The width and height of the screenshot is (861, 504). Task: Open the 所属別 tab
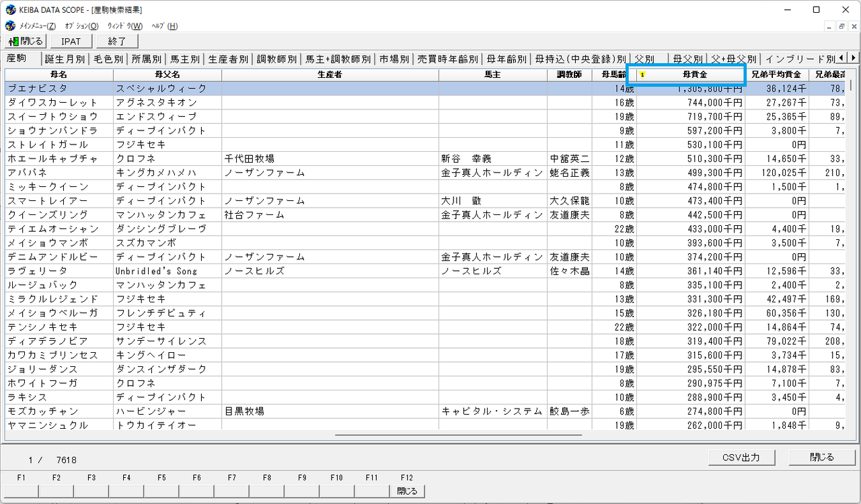pyautogui.click(x=146, y=59)
